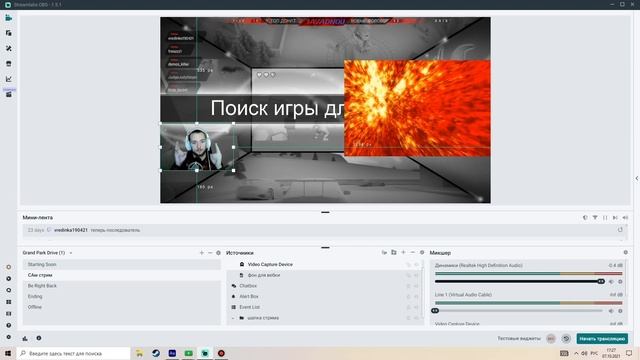Viewport: 640px width, 360px height.
Task: Open the Themes library icon in sidebar
Action: coord(9,33)
